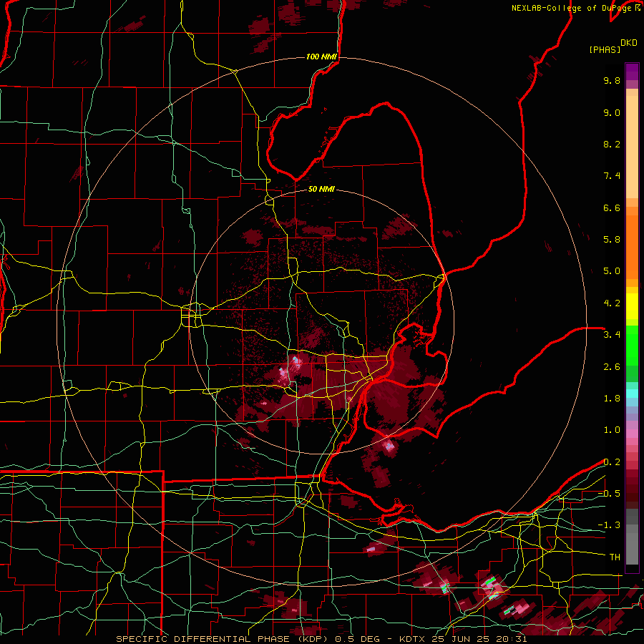644x644 pixels.
Task: Pick the purple segment on the color bar
Action: (632, 72)
